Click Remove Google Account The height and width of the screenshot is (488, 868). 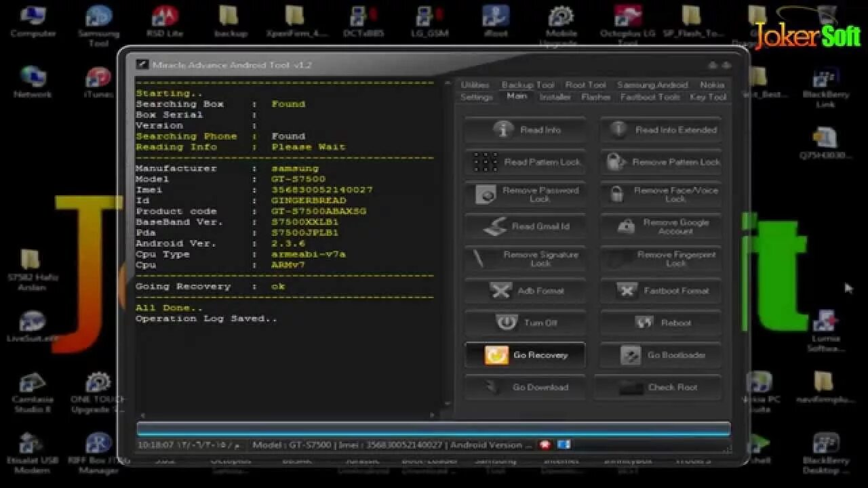[x=660, y=226]
